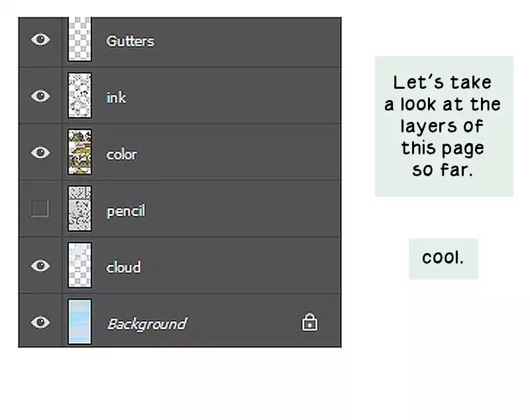The image size is (530, 420).
Task: Hide the cloud layer using eye icon
Action: [40, 266]
